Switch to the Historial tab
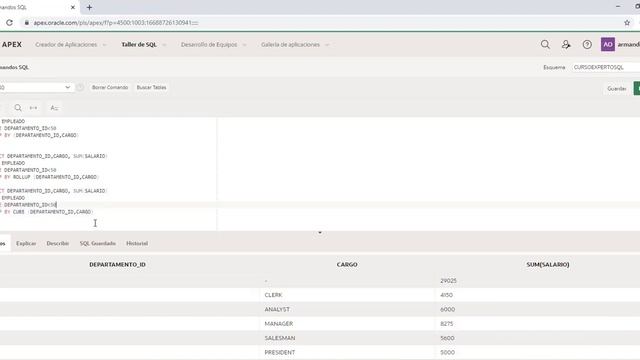This screenshot has width=640, height=360. pos(137,243)
